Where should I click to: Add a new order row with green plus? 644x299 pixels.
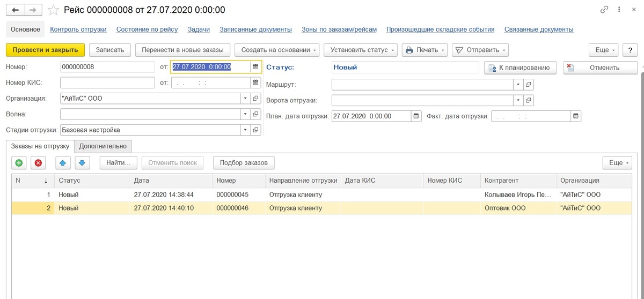[x=19, y=163]
